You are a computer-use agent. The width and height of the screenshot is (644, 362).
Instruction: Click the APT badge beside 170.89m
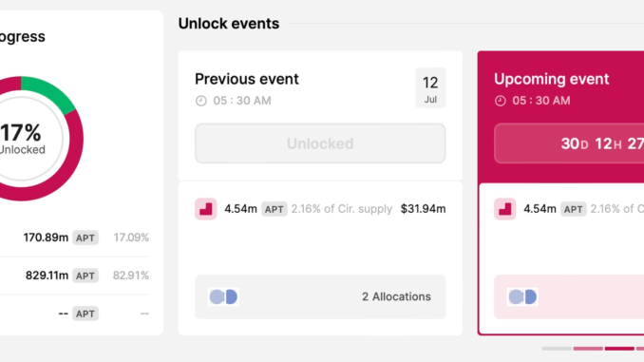pyautogui.click(x=85, y=238)
